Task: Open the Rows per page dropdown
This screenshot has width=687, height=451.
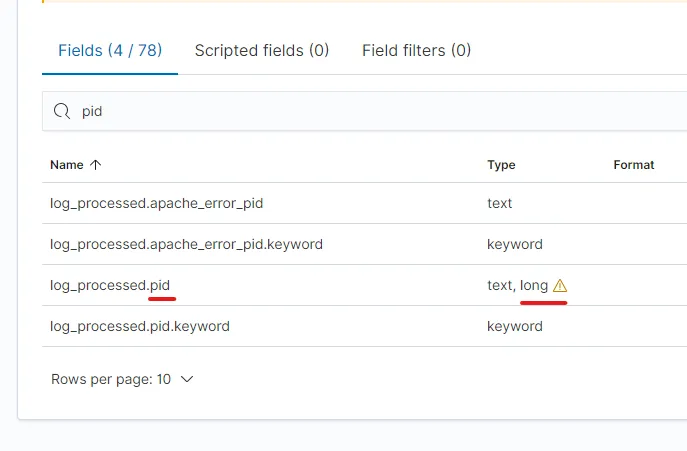Action: tap(122, 379)
